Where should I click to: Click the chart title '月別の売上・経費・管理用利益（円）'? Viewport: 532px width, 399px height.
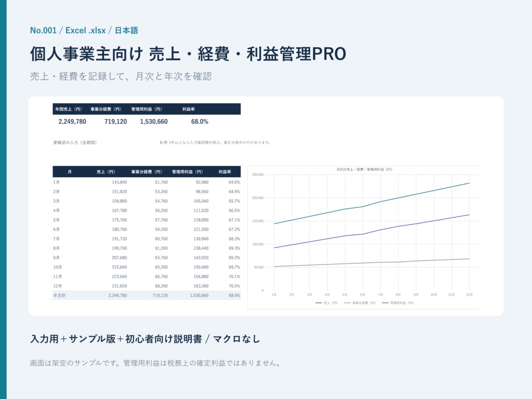pyautogui.click(x=364, y=169)
